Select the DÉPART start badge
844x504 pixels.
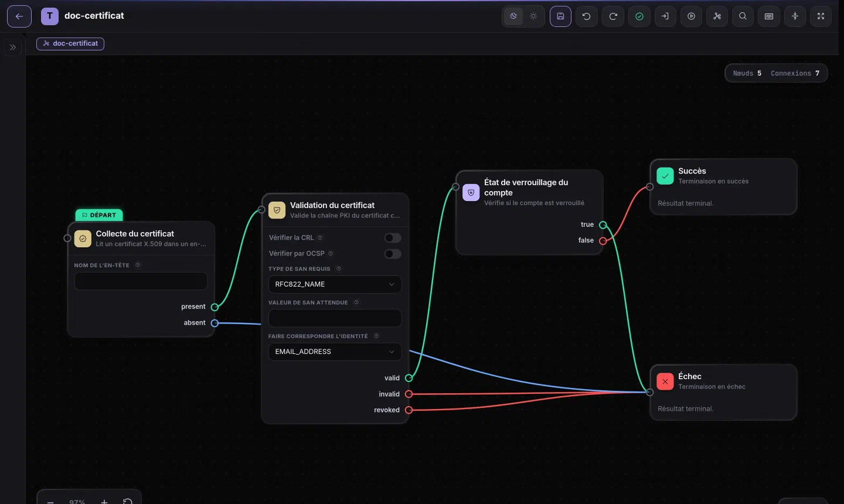tap(99, 215)
